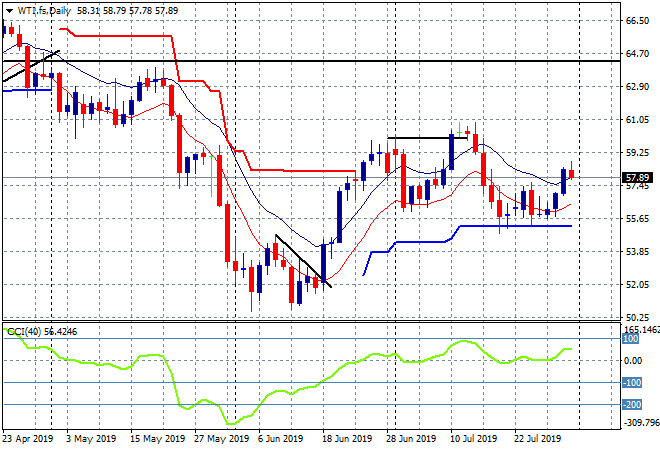Click the latest red candlestick at chart end
Viewport: 660px width, 450px height.
(571, 173)
